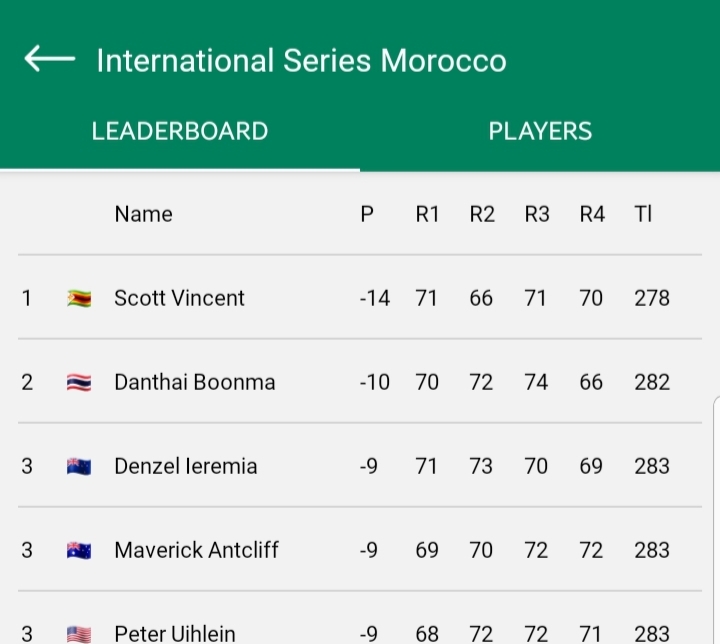
Task: Open the Players tab
Action: 540,131
